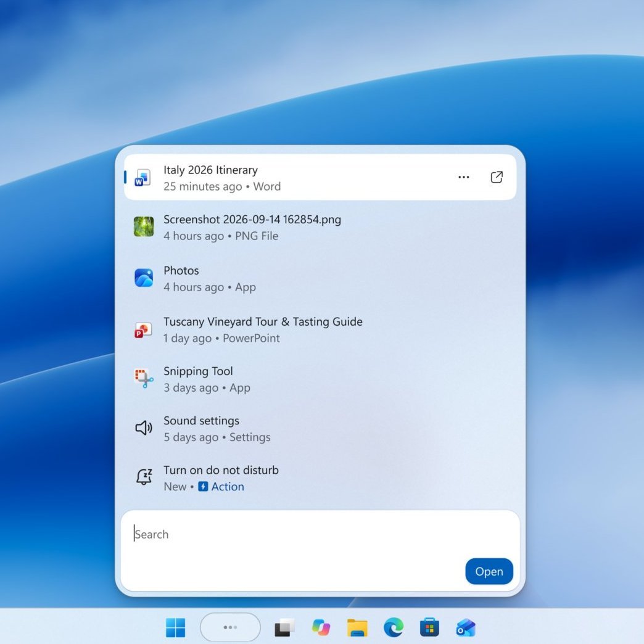Open the Windows Start menu
The width and height of the screenshot is (644, 644).
[x=175, y=627]
